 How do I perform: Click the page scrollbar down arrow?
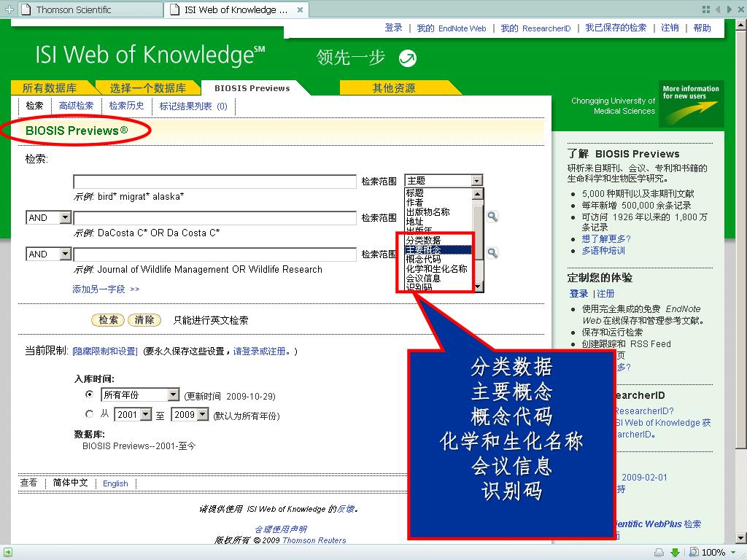[x=741, y=539]
